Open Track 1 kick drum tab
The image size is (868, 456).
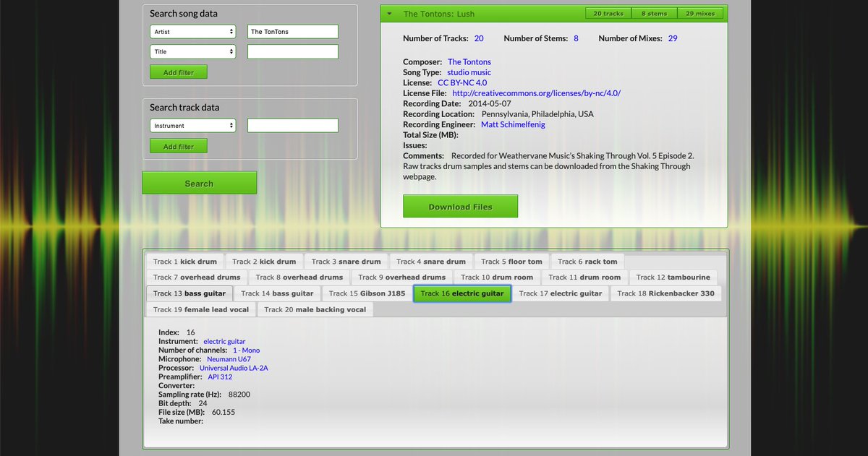click(x=184, y=262)
